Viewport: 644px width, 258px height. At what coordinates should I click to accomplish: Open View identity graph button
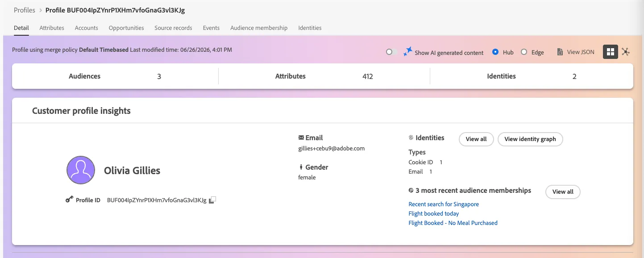(530, 139)
